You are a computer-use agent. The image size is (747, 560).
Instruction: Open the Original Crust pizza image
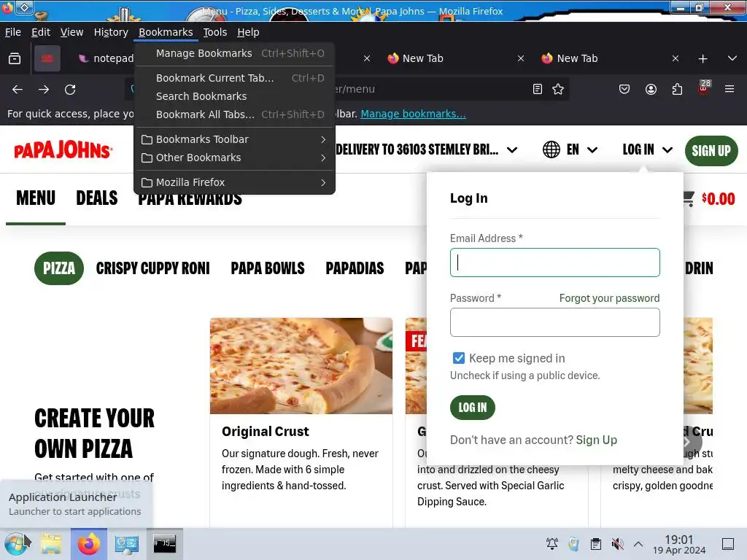pos(301,366)
